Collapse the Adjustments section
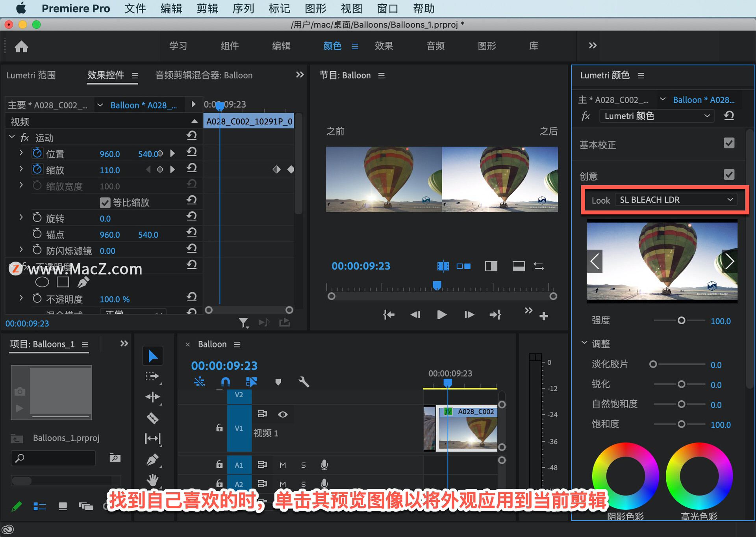Viewport: 756px width, 537px height. tap(584, 343)
